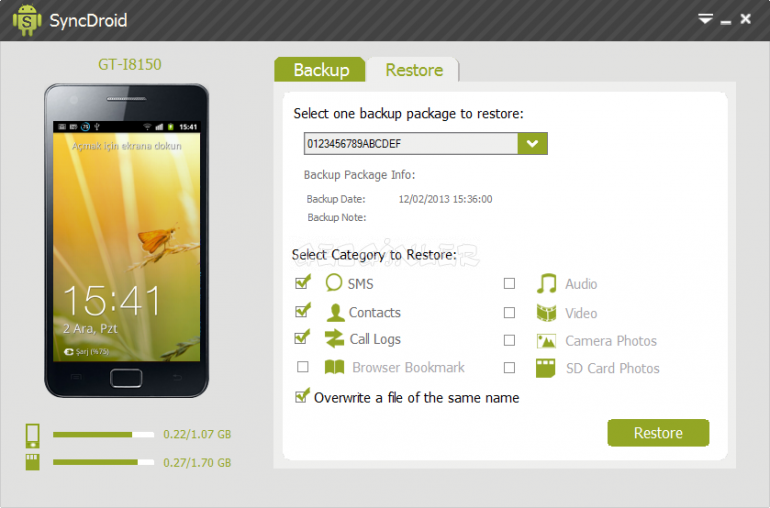Viewport: 770px width, 508px height.
Task: Enable the Audio checkbox
Action: [509, 283]
